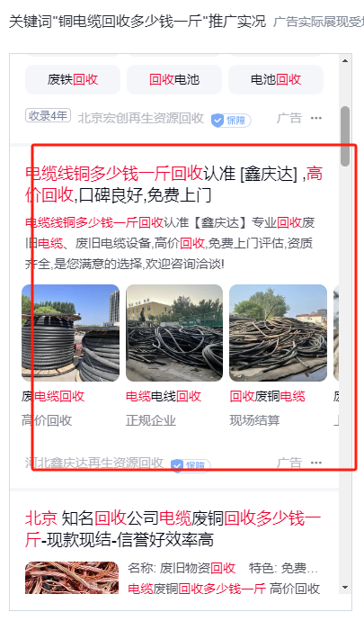
Task: Open the three-dot menu next to 北京宏创 ad
Action: pyautogui.click(x=316, y=118)
